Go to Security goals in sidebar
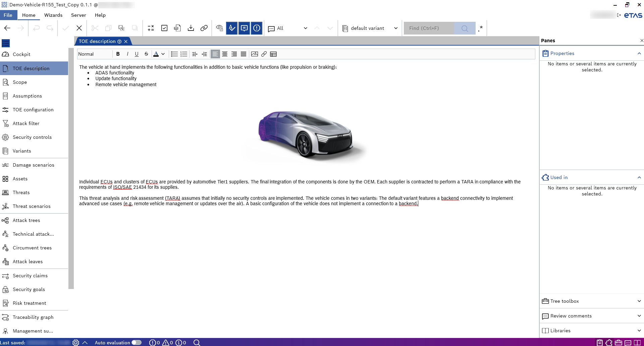 (x=29, y=289)
